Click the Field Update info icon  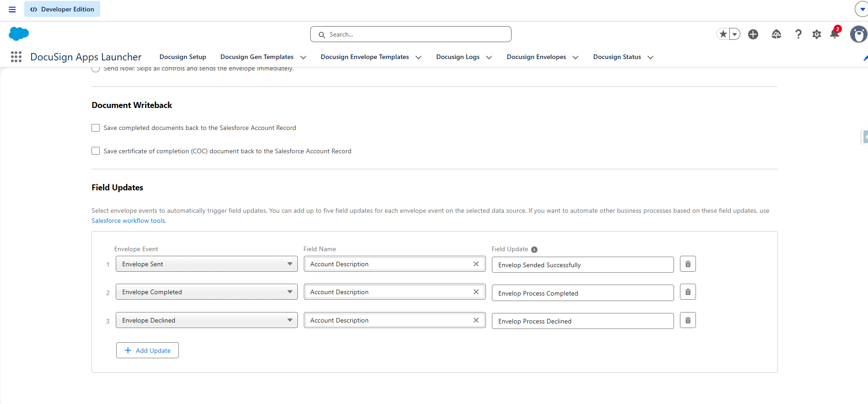pyautogui.click(x=534, y=249)
